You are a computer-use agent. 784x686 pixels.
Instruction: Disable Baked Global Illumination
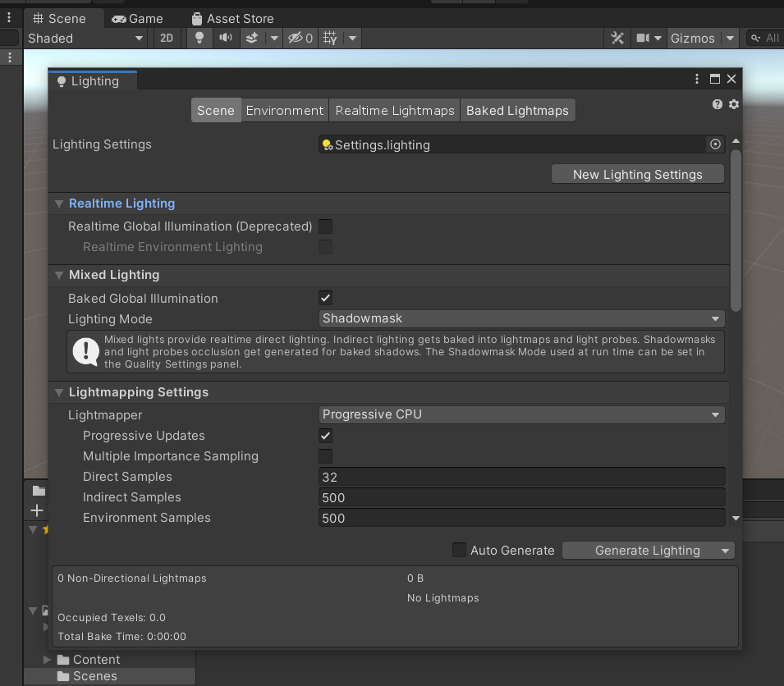click(x=325, y=298)
